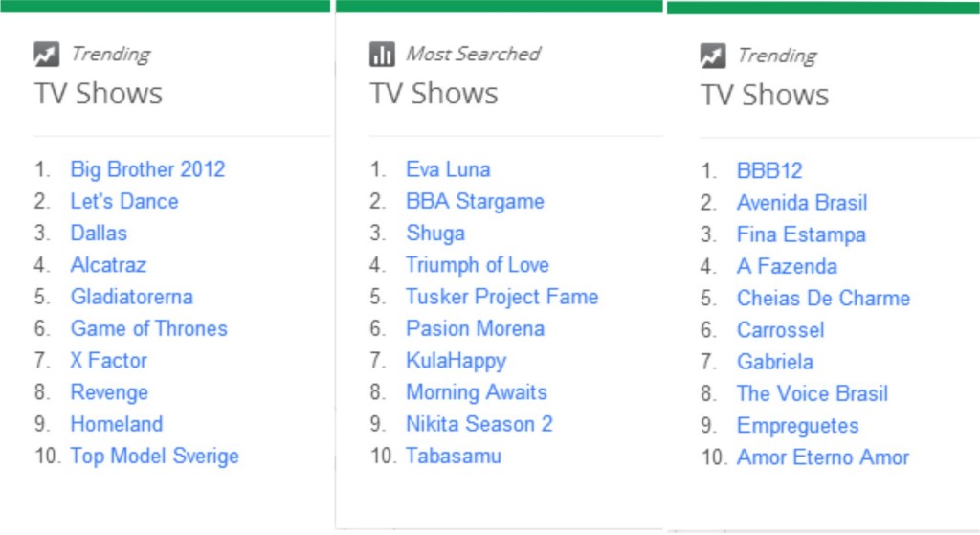
Task: Click the Eva Luna link
Action: (x=448, y=169)
